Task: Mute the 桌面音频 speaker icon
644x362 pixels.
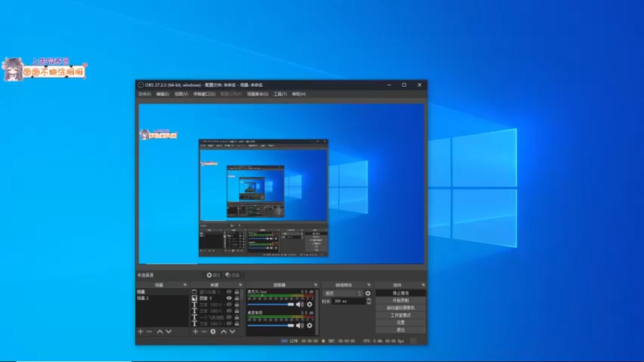Action: pyautogui.click(x=299, y=325)
